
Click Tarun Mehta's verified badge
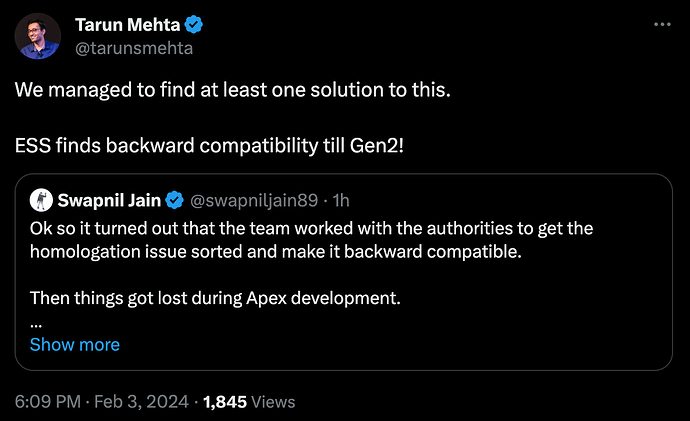(194, 25)
